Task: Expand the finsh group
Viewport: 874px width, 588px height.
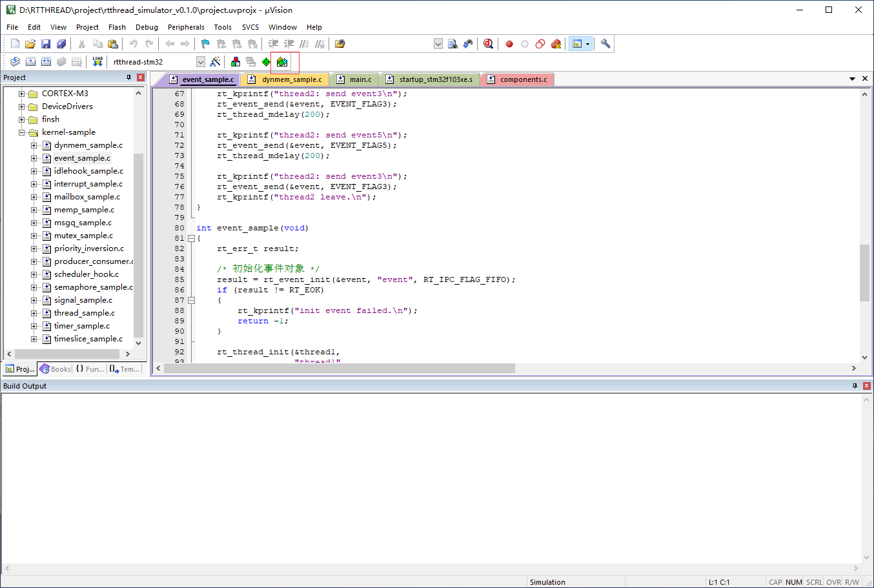Action: pos(21,119)
